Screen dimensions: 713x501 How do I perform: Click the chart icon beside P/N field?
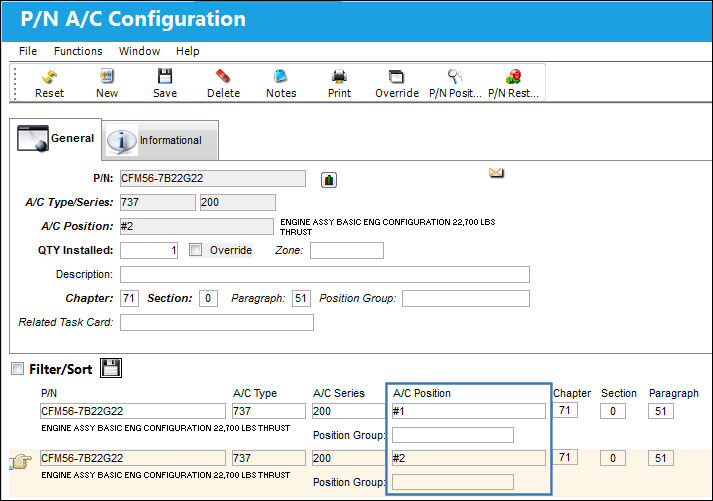(x=329, y=180)
